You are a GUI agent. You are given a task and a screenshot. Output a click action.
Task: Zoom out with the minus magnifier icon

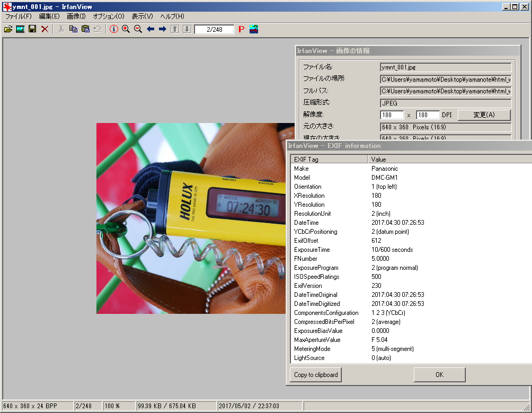[138, 29]
